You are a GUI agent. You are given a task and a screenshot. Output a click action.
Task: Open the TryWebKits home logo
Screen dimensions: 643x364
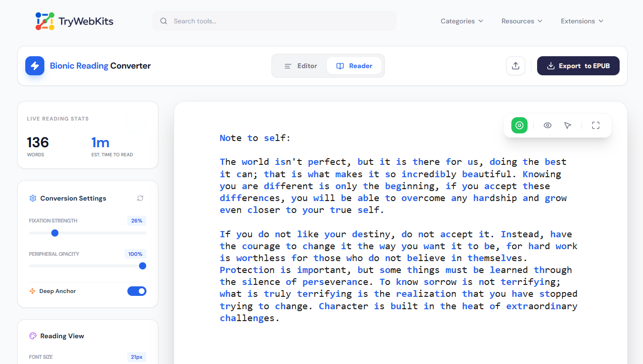pyautogui.click(x=74, y=21)
